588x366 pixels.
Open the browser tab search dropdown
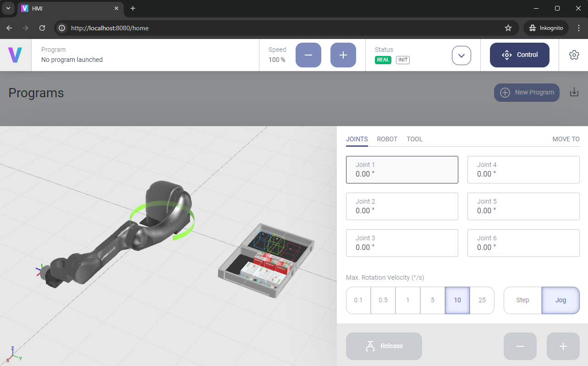click(8, 8)
